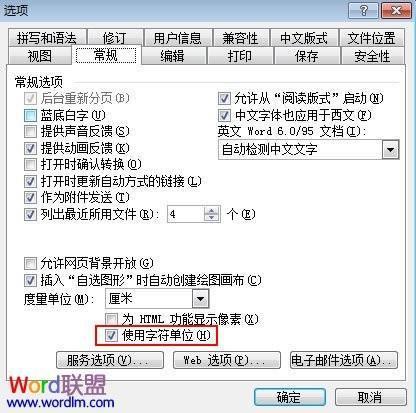Increase the recent files count spinner

[211, 211]
